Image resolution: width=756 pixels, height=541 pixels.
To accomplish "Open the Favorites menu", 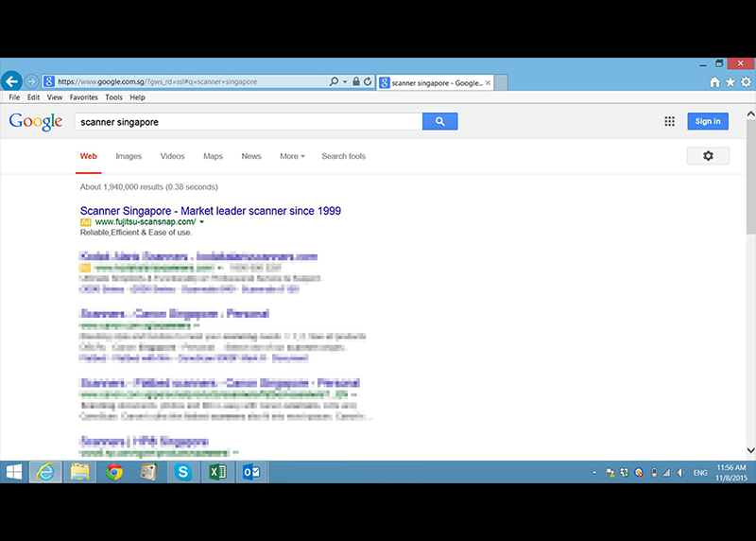I will (83, 97).
